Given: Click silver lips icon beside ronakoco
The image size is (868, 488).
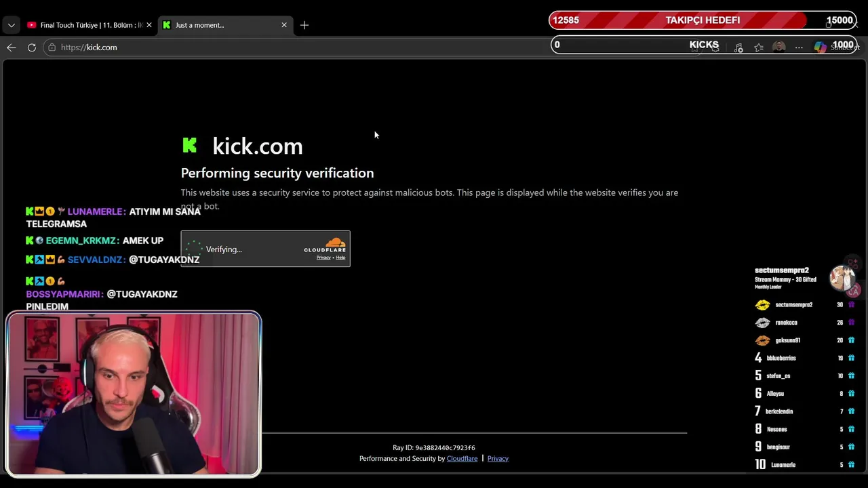Looking at the screenshot, I should click(763, 323).
